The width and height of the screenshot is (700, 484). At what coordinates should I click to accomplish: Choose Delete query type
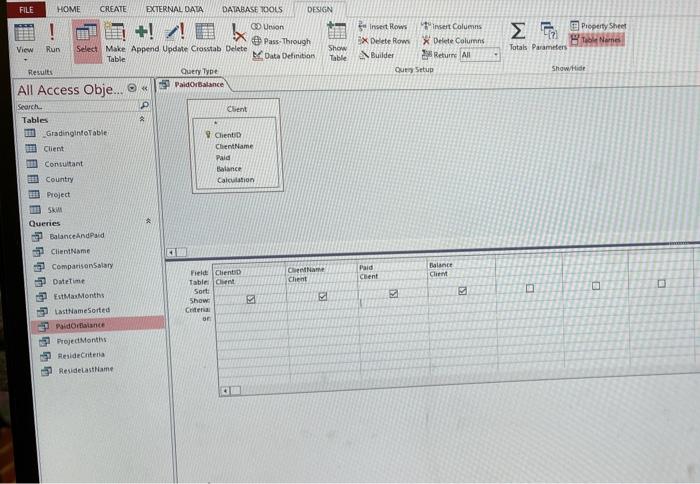coord(236,39)
